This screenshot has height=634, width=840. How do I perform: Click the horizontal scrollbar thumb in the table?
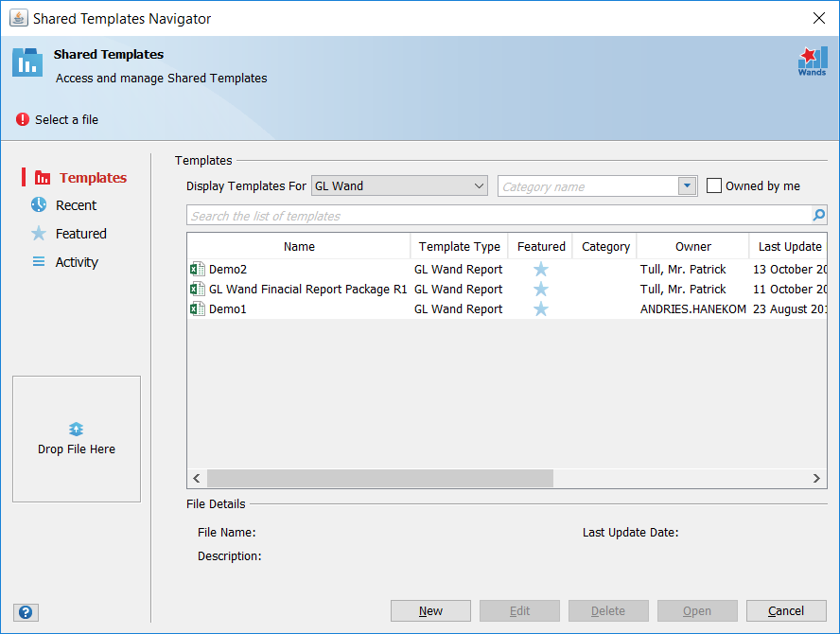(x=380, y=478)
